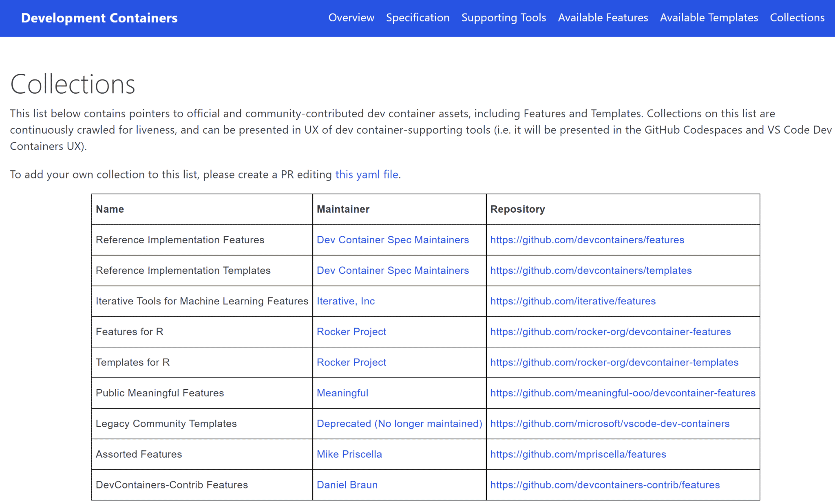Open the devcontainers/templates GitHub URL
Screen dimensions: 835x504
point(590,271)
